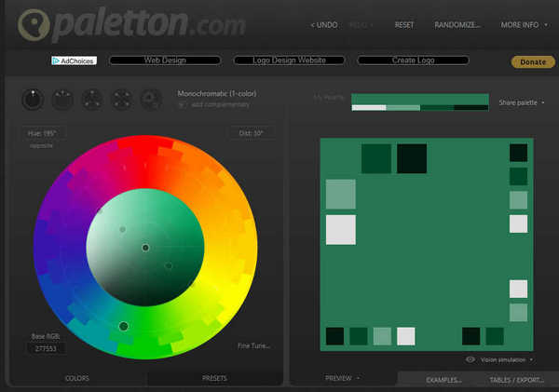Enable the add complementary checkbox
Screen dimensions: 559x392
point(182,104)
